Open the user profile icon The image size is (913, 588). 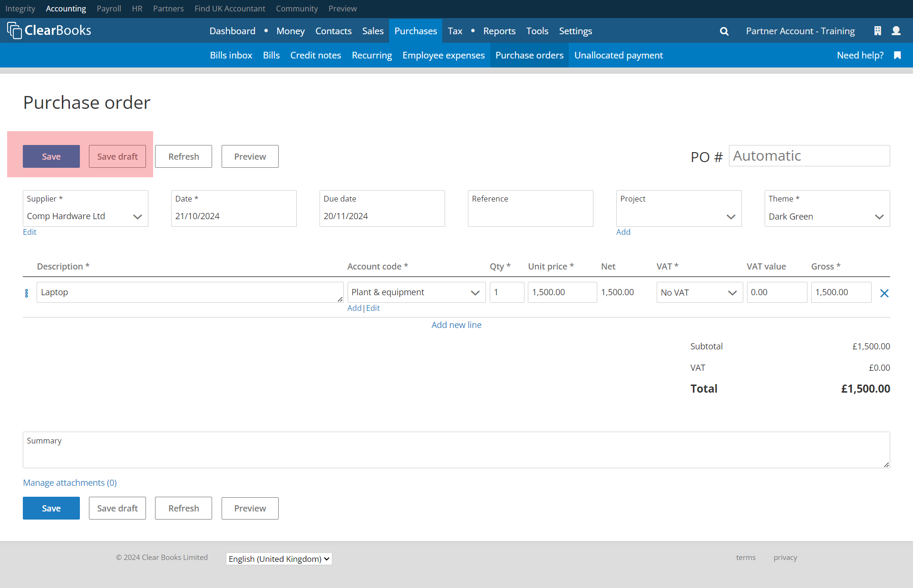coord(896,31)
